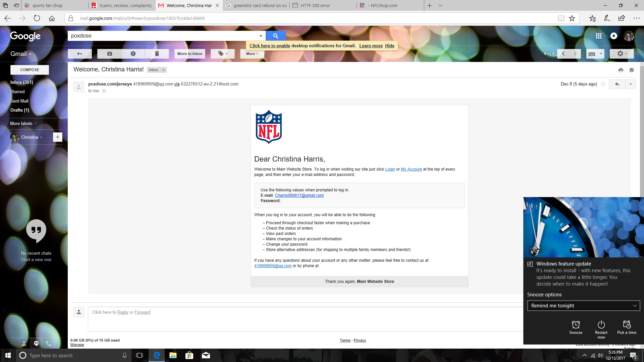The width and height of the screenshot is (644, 362).
Task: Click Restart now in update notification
Action: click(601, 330)
